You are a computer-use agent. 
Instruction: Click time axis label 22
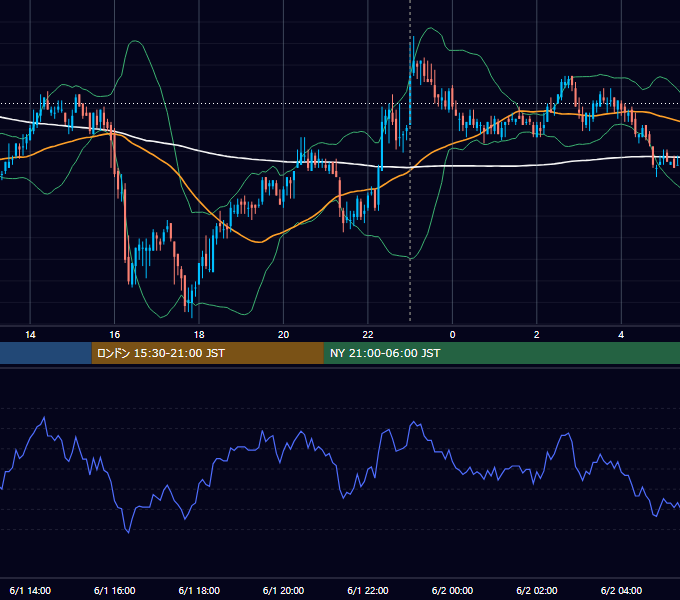[x=368, y=335]
